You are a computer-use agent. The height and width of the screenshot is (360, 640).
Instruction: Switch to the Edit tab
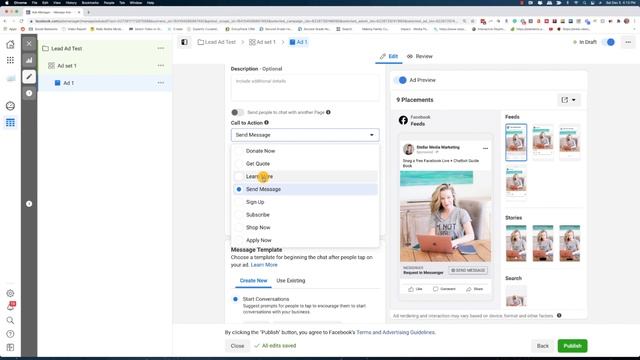point(389,56)
